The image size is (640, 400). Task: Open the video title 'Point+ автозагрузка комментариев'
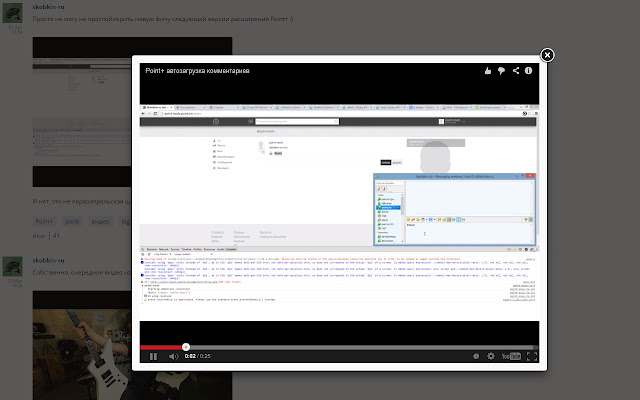click(197, 71)
